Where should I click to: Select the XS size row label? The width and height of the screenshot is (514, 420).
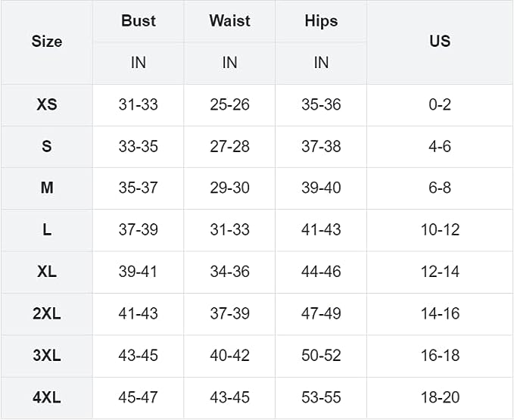(47, 104)
